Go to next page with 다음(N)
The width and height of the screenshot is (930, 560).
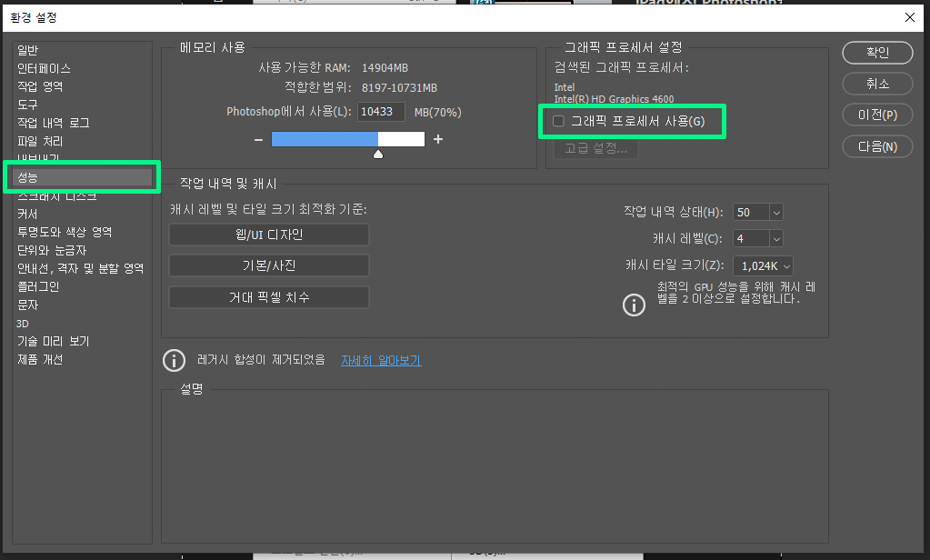[x=877, y=146]
